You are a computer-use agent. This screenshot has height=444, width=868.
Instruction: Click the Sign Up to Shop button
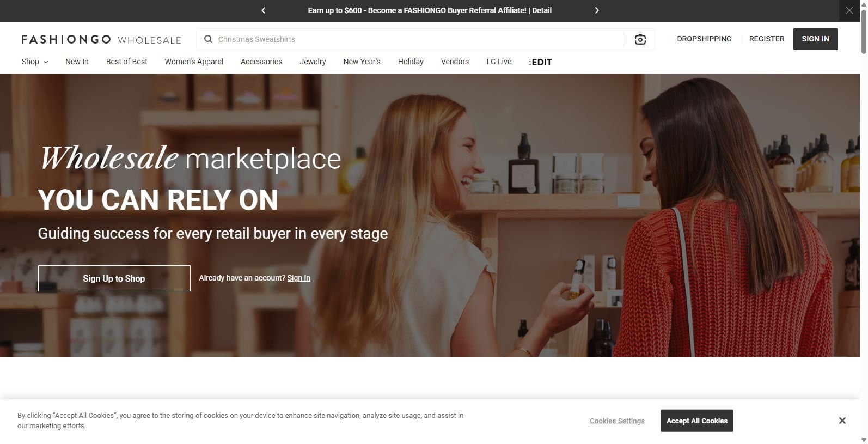[114, 278]
